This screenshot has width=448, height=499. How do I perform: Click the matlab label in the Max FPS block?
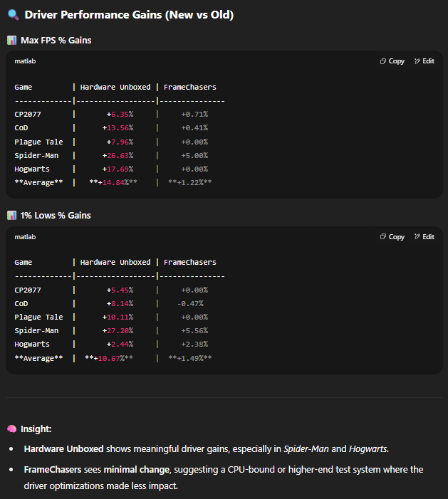(25, 61)
